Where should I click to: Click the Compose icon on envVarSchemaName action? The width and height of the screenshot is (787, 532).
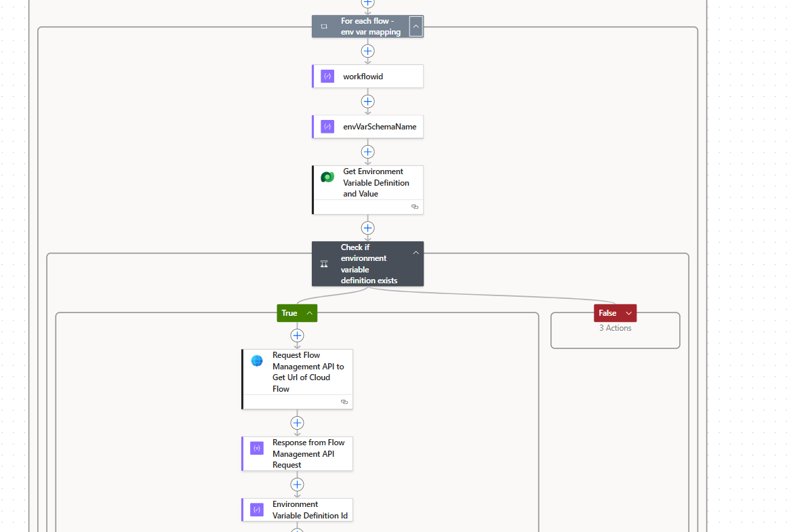[x=327, y=126]
